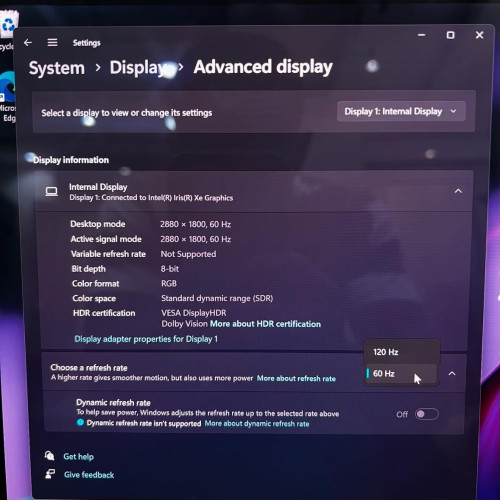
Task: Click the Get help icon
Action: [50, 456]
